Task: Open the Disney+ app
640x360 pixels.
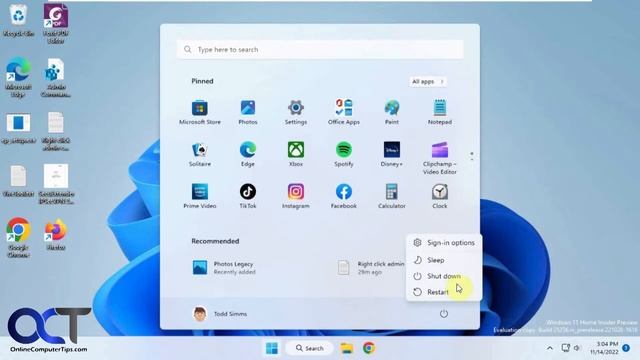Action: [x=391, y=154]
